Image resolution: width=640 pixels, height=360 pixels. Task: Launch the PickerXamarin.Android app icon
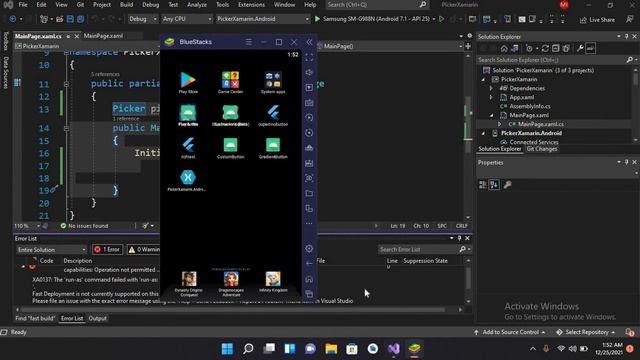coord(188,180)
